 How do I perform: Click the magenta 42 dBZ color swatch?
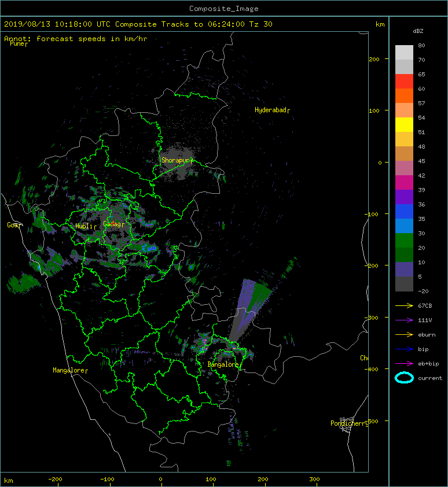tap(404, 182)
